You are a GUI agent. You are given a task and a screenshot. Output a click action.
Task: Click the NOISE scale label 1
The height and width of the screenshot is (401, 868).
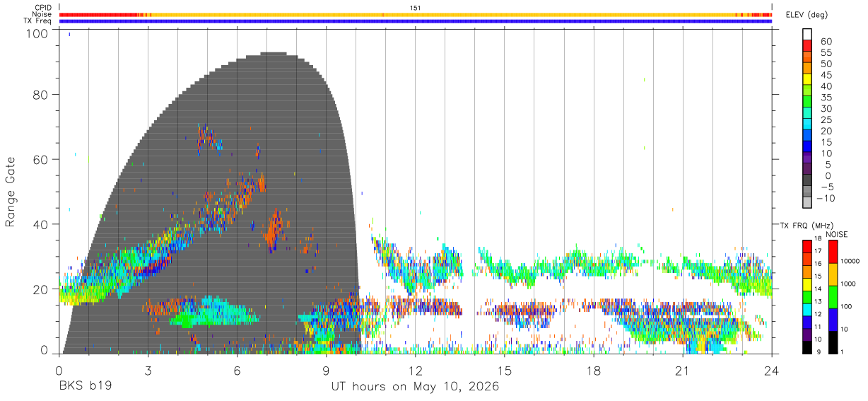[843, 351]
